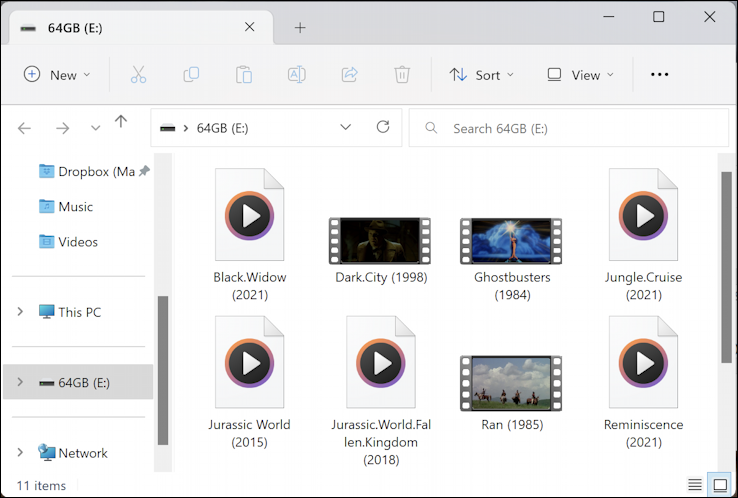Open the See more ellipsis menu
The width and height of the screenshot is (738, 498).
659,74
